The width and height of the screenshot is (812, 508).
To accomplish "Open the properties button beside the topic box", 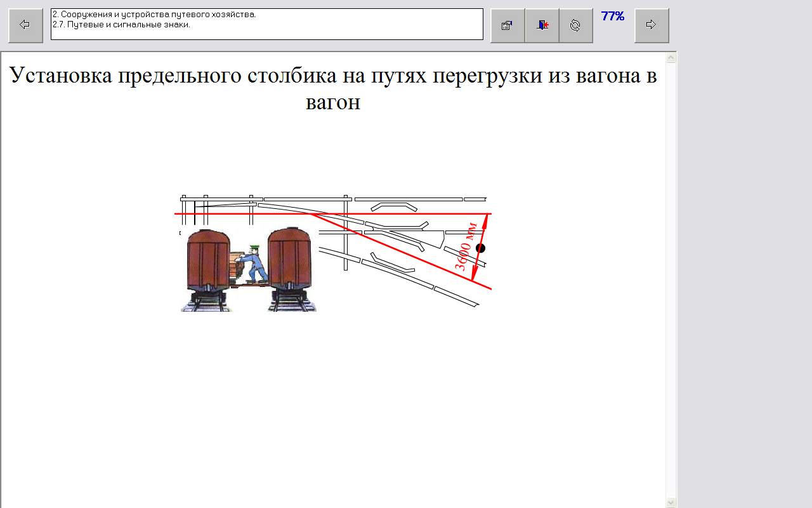I will point(507,25).
